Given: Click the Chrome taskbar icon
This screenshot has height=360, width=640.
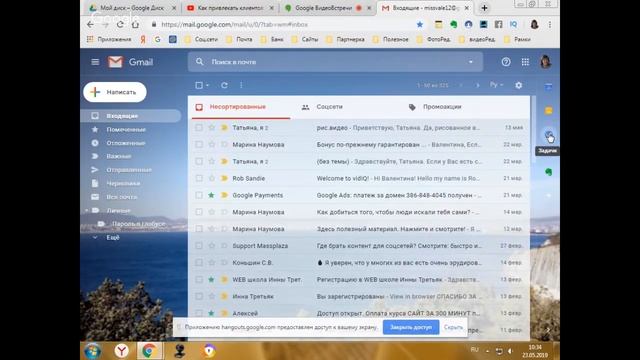Looking at the screenshot, I should pyautogui.click(x=149, y=351).
